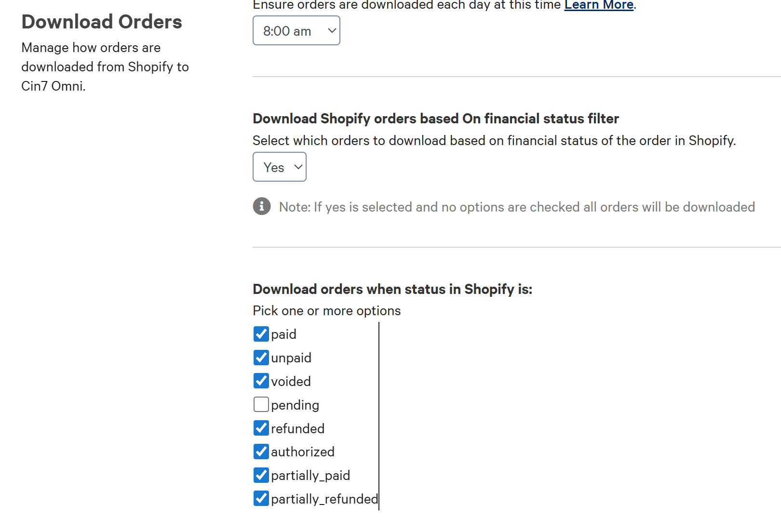Open the 8:00 am download time dropdown
Screen dimensions: 781x532
click(x=296, y=31)
